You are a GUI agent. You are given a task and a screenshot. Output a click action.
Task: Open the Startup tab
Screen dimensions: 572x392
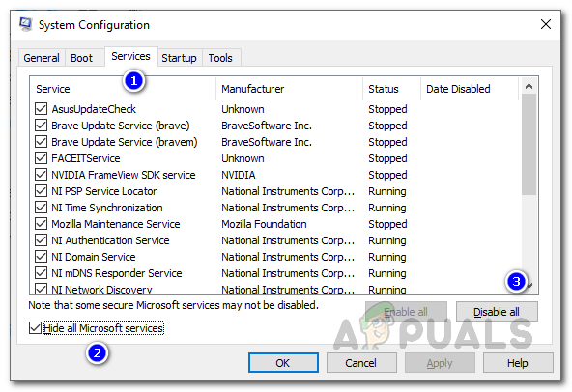[179, 58]
